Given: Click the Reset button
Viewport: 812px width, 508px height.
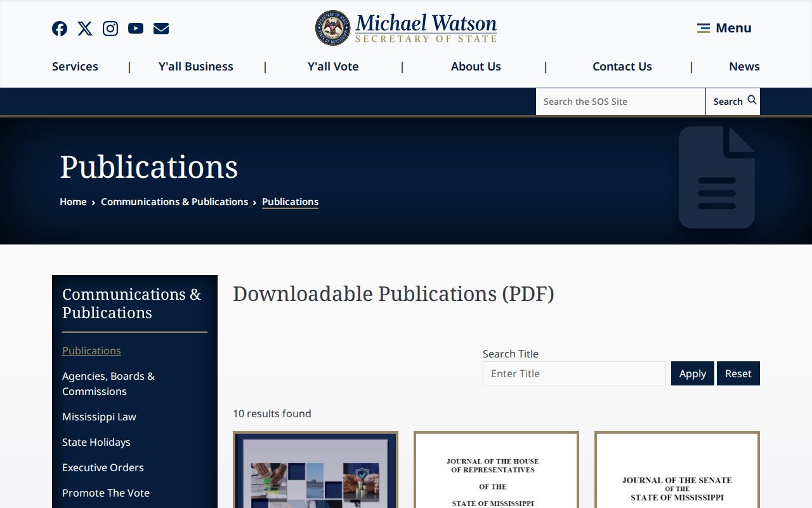Looking at the screenshot, I should point(738,373).
